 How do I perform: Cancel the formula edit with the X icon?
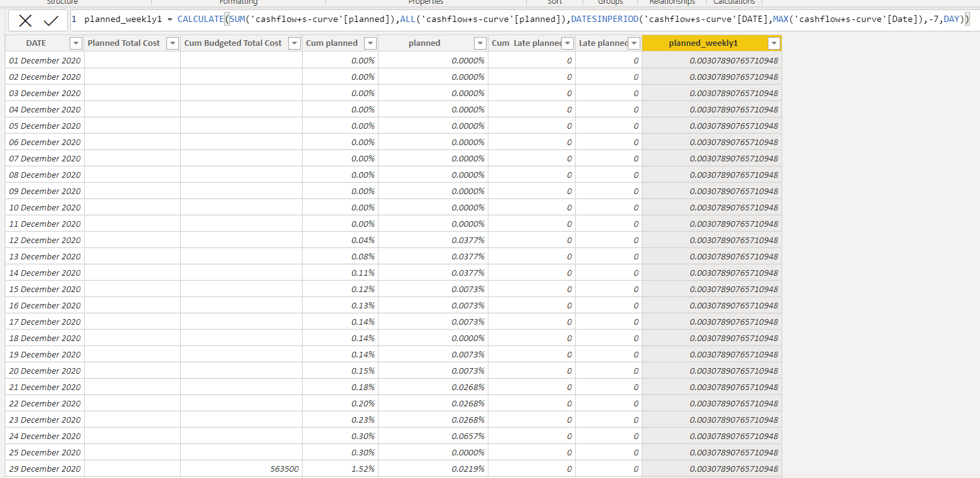(25, 21)
